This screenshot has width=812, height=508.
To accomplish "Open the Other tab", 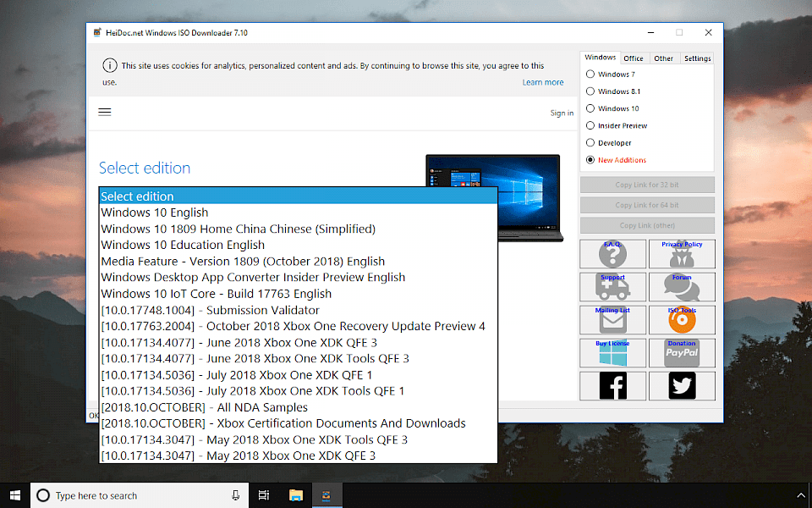I will (x=663, y=58).
